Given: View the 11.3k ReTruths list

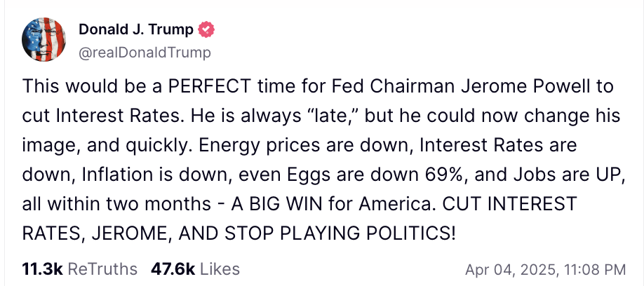Looking at the screenshot, I should coord(80,269).
